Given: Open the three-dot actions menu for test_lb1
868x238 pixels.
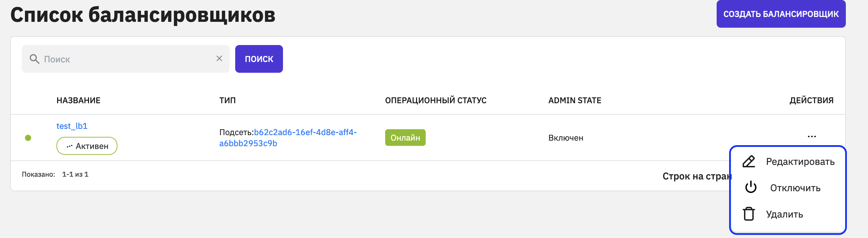Looking at the screenshot, I should [x=812, y=136].
